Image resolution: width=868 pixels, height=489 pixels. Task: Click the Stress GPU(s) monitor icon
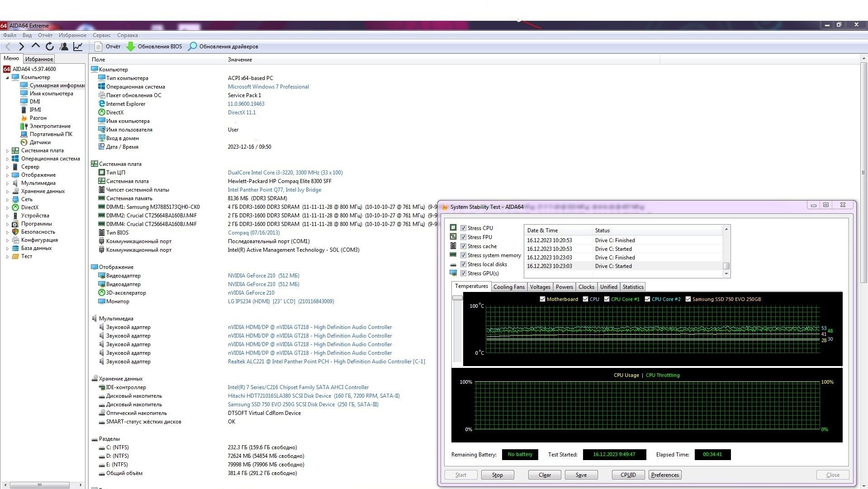tap(453, 273)
